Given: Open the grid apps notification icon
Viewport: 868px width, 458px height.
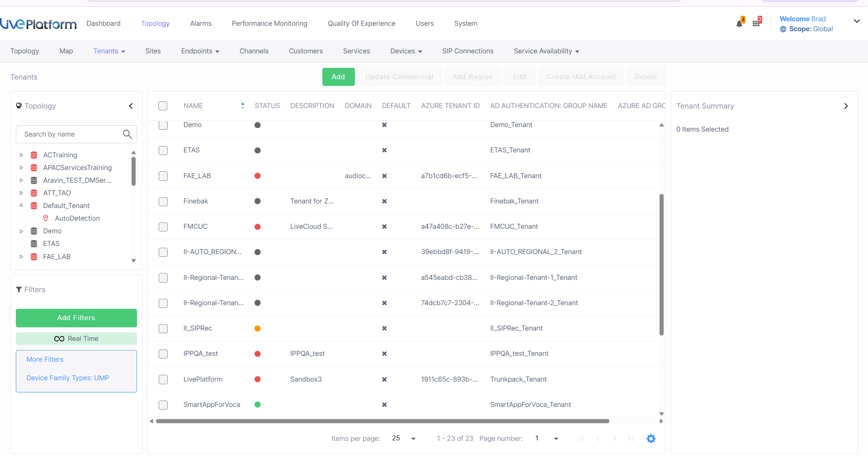Looking at the screenshot, I should point(756,24).
